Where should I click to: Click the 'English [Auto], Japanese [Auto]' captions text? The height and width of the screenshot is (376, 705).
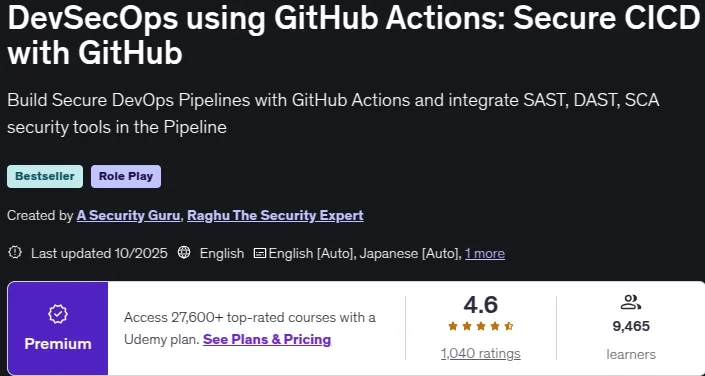(364, 254)
